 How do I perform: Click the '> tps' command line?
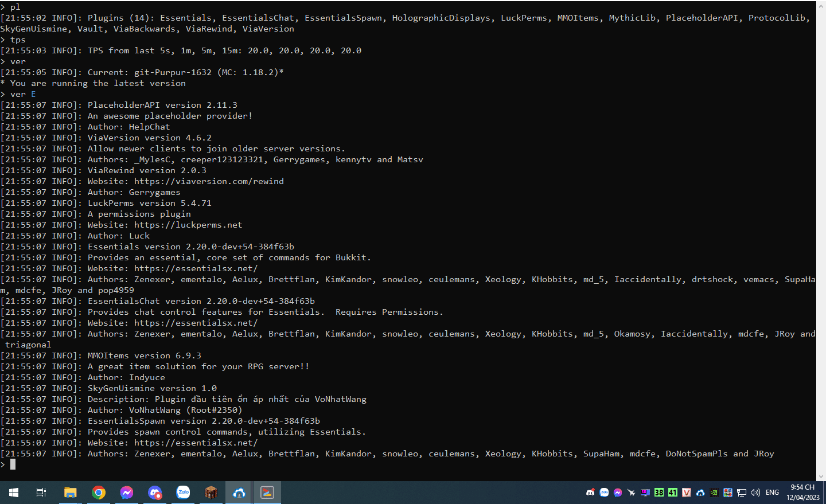[x=13, y=40]
